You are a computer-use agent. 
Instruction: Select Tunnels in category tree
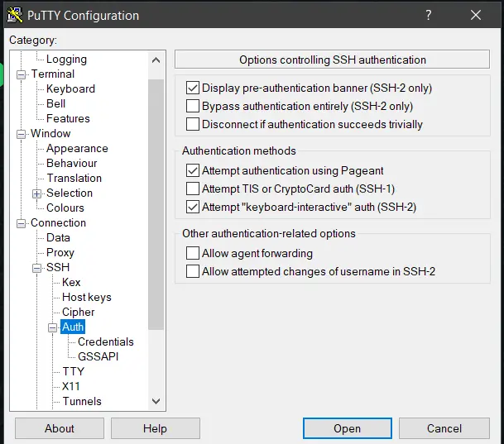point(82,401)
